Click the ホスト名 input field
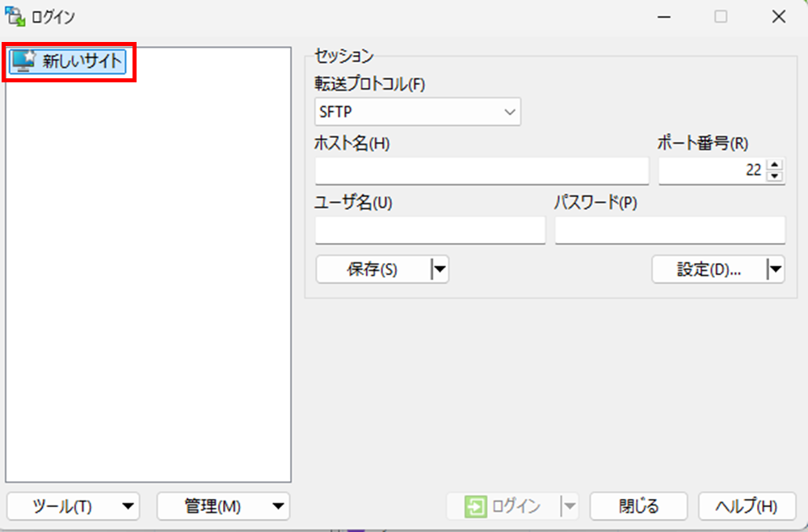 (482, 171)
